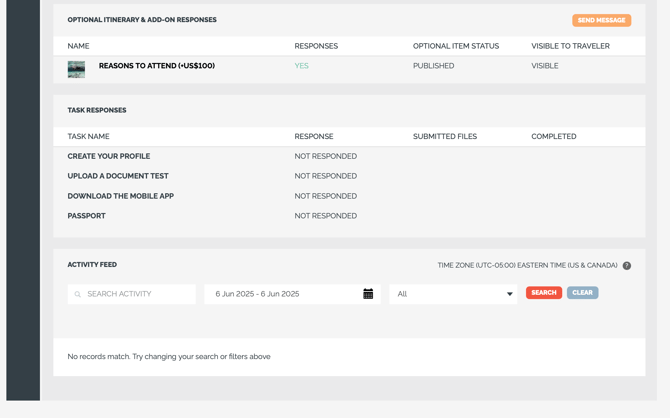Click the search magnifier icon in activity field
Image resolution: width=670 pixels, height=418 pixels.
coord(78,294)
